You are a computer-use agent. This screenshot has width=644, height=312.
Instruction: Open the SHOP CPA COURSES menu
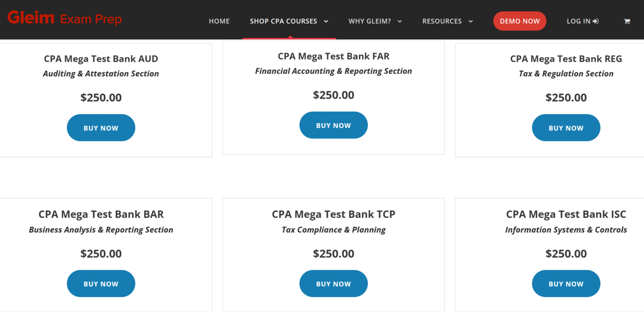pyautogui.click(x=284, y=21)
